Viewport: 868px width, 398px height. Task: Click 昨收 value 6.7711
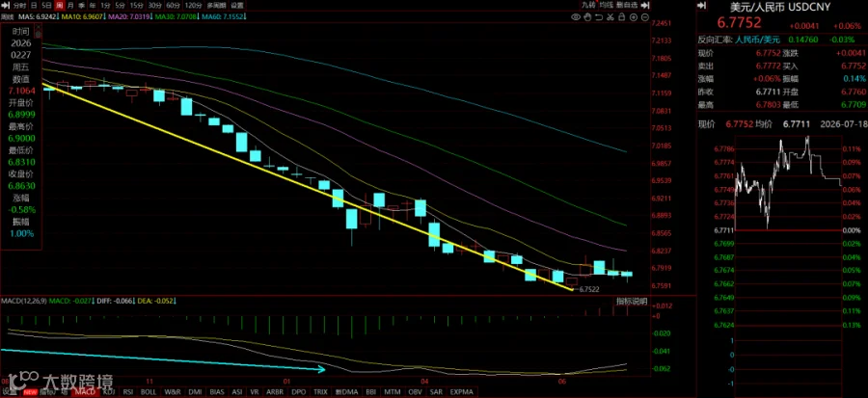(x=769, y=92)
